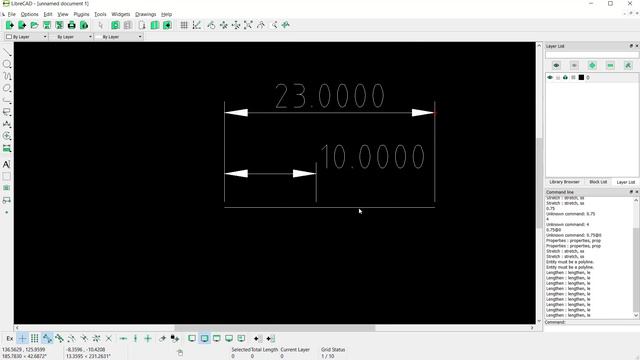640x360 pixels.
Task: Click the Save floppy disk icon
Action: (x=47, y=25)
